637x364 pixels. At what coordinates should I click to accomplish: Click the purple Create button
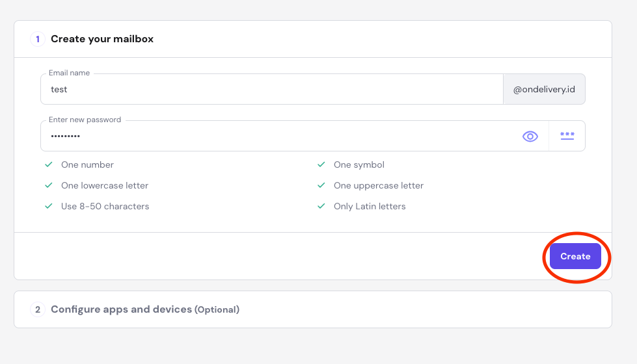575,256
